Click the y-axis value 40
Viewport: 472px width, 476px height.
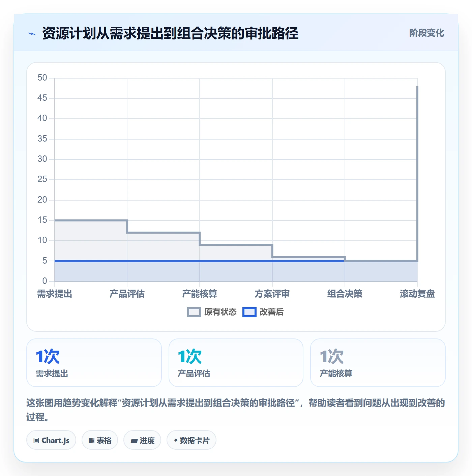(x=42, y=118)
